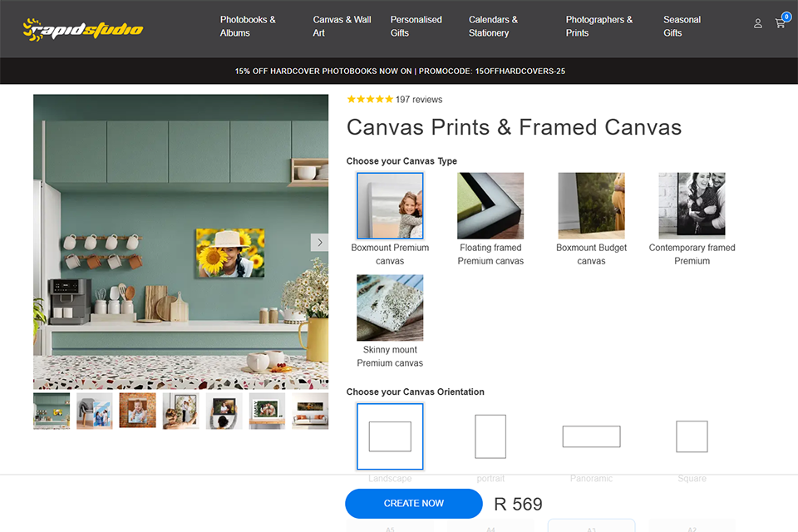Viewport: 798px width, 532px height.
Task: Choose Boxmount Budget canvas type
Action: [x=591, y=205]
